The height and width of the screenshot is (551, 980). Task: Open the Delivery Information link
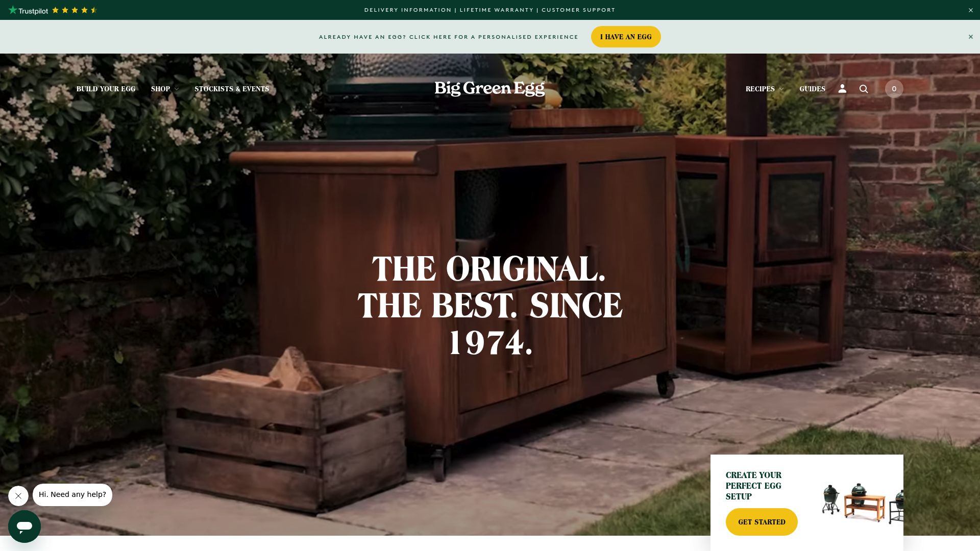(x=408, y=10)
